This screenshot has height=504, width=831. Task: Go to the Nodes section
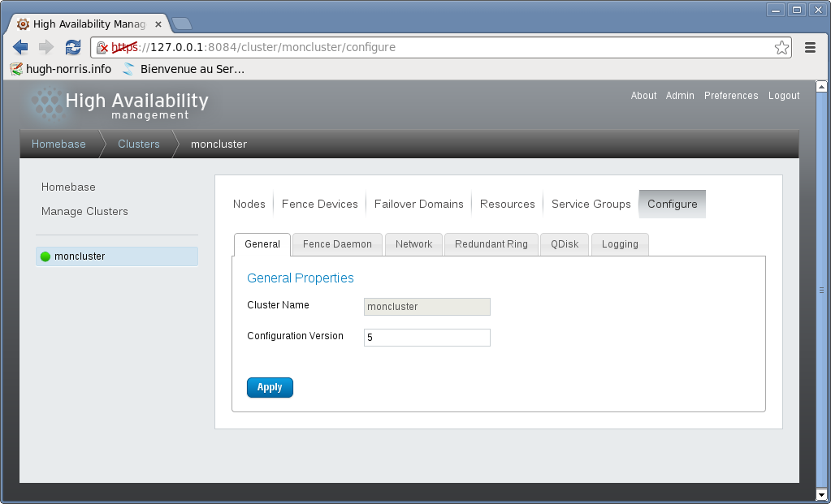pyautogui.click(x=249, y=205)
